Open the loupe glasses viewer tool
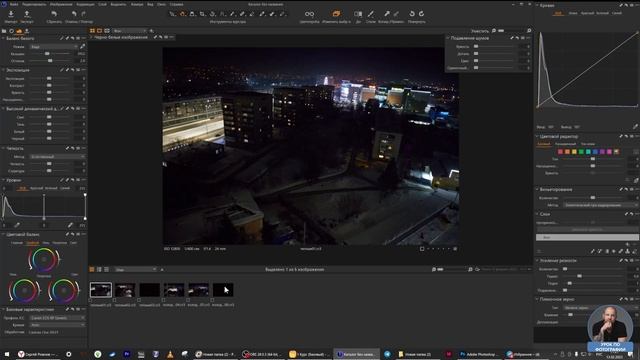This screenshot has width=640, height=360. click(309, 14)
